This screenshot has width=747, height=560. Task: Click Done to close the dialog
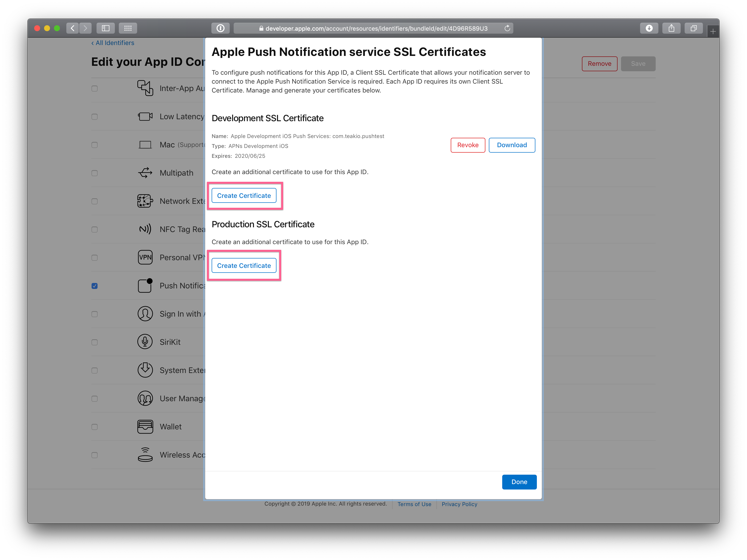click(x=519, y=482)
